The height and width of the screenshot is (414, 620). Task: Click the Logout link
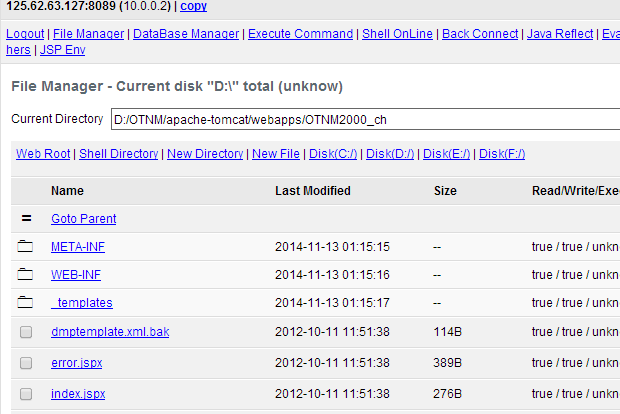(25, 34)
